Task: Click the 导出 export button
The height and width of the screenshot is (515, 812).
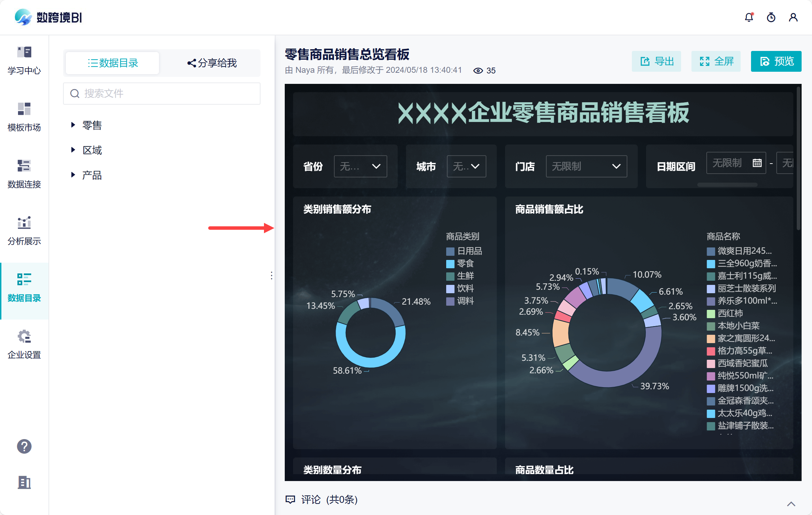Action: pos(656,61)
